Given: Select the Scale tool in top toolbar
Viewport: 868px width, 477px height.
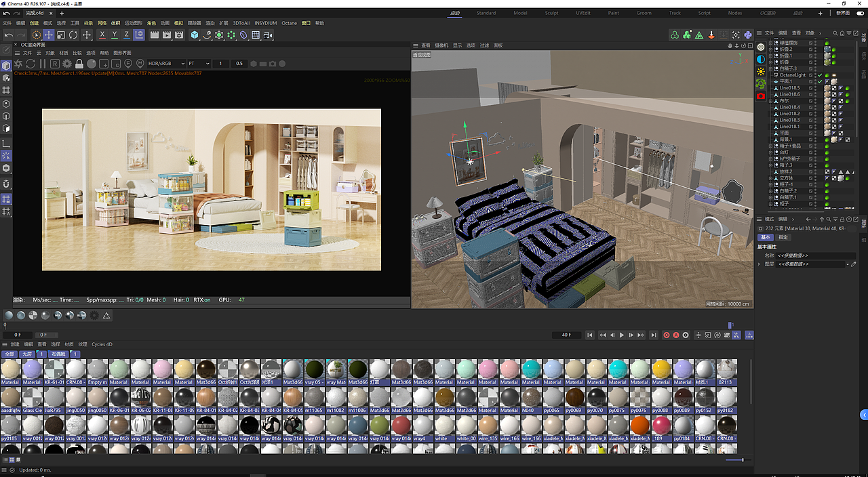Looking at the screenshot, I should tap(61, 35).
